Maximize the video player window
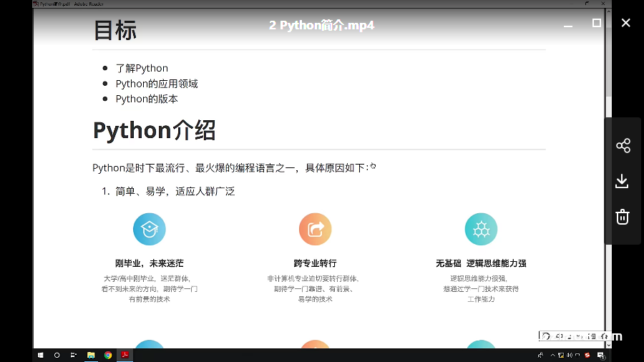 click(596, 23)
